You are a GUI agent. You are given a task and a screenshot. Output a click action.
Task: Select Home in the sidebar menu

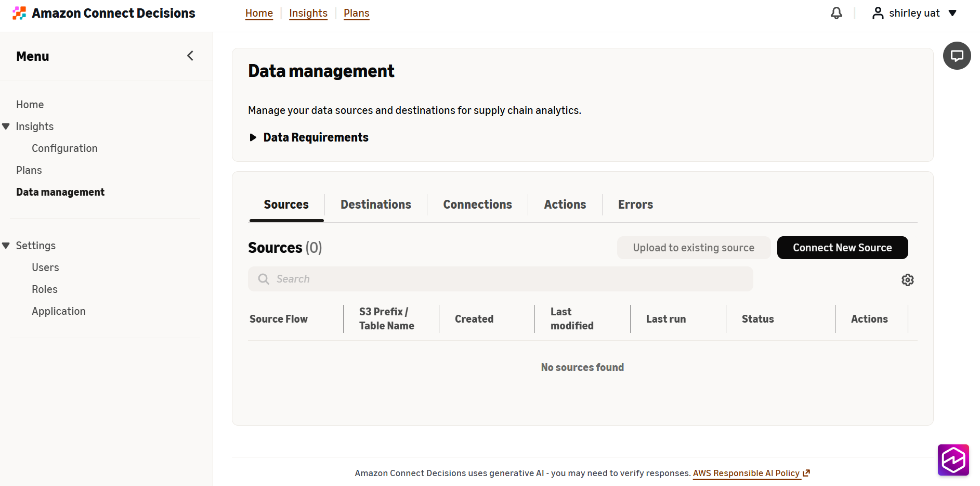click(30, 105)
